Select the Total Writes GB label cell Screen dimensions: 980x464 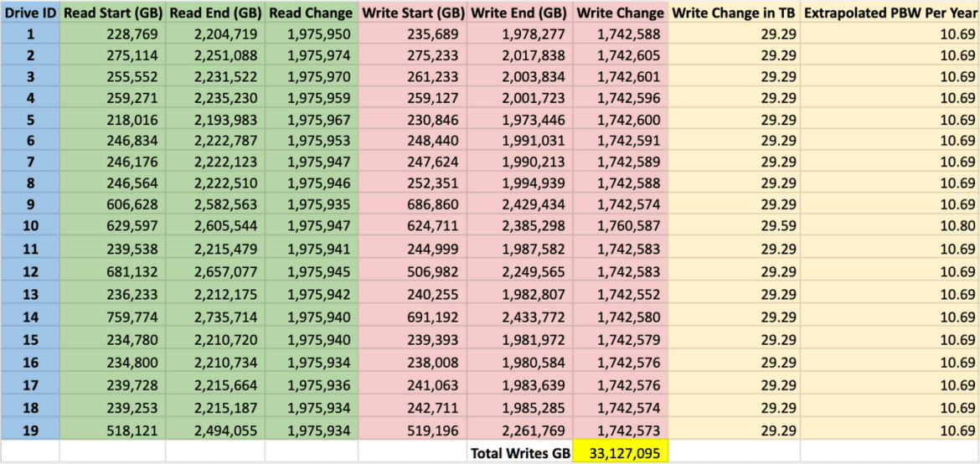(518, 453)
